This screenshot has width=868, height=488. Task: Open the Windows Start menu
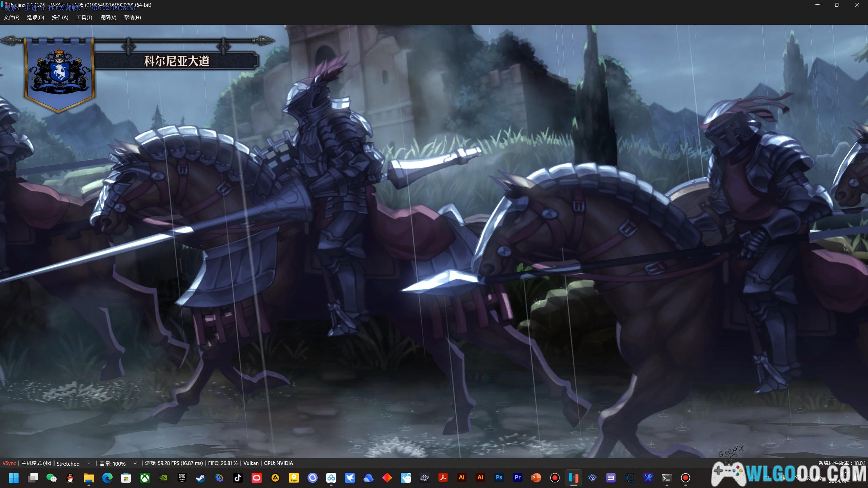click(x=14, y=478)
